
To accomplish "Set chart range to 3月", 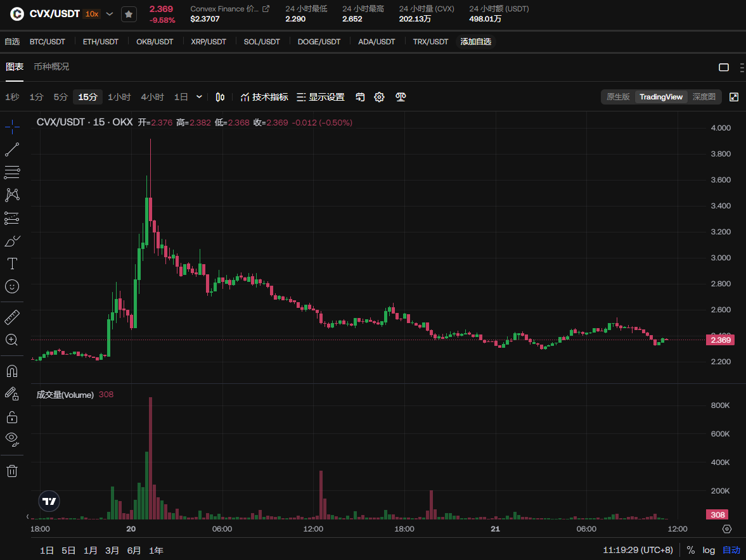I will click(x=112, y=550).
